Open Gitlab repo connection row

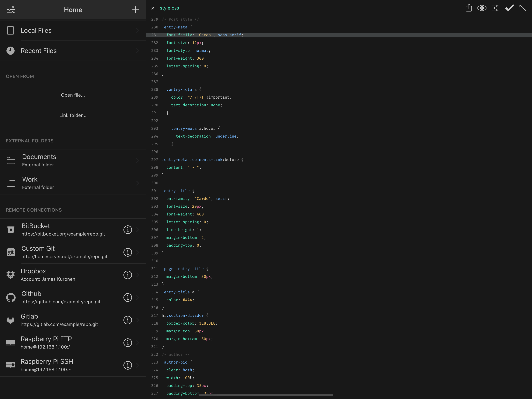[x=73, y=320]
